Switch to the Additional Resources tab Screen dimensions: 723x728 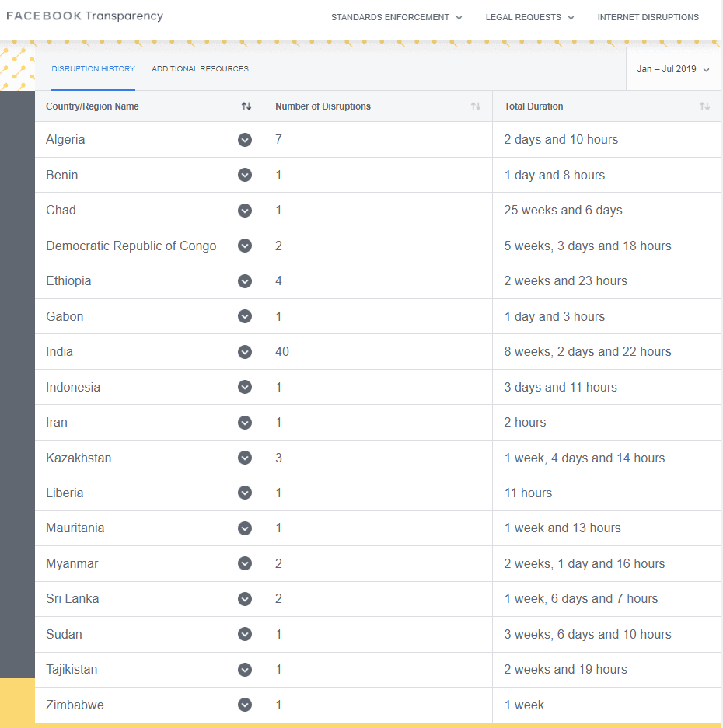click(200, 68)
